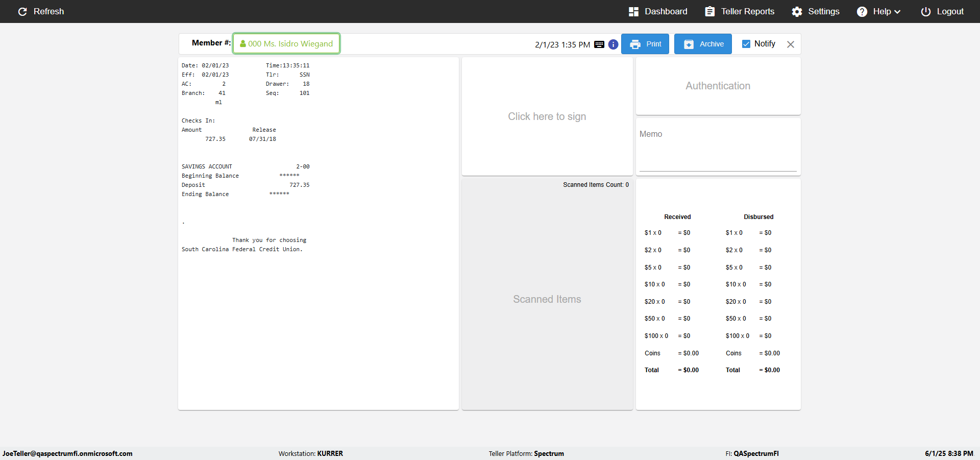Select the Received column header
Viewport: 980px width, 460px height.
pyautogui.click(x=677, y=217)
